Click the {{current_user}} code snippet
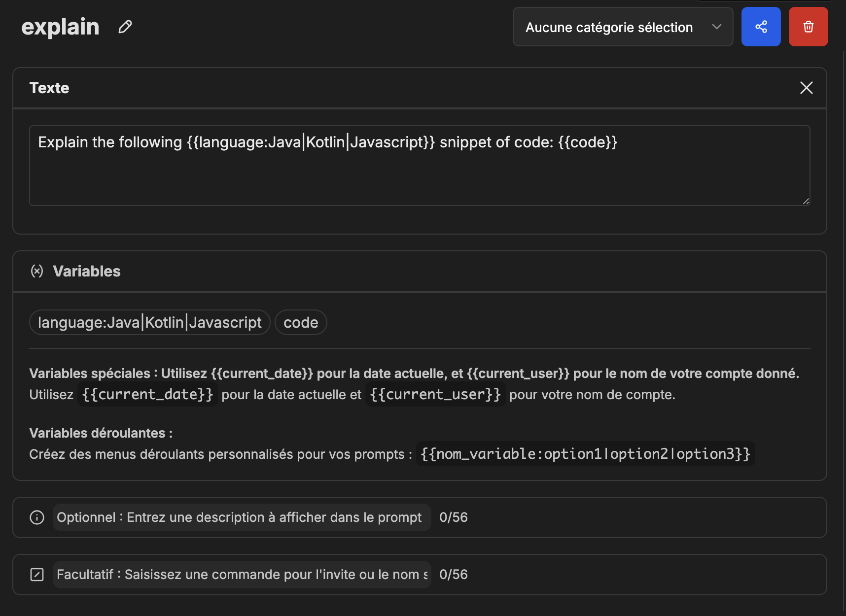The image size is (846, 616). click(x=435, y=394)
